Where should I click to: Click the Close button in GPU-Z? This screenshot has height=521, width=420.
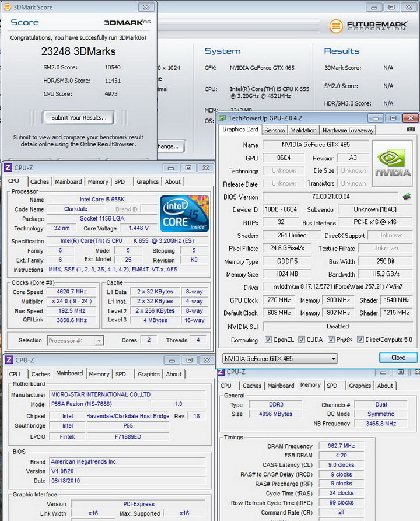[x=398, y=358]
